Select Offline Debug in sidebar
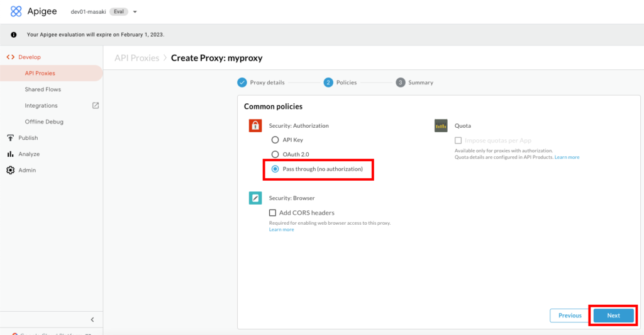This screenshot has height=335, width=644. coord(44,122)
